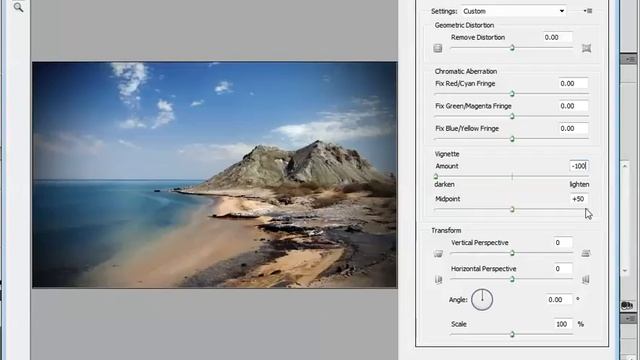
Task: Click the "Chromatic Aberration" heading
Action: point(466,71)
